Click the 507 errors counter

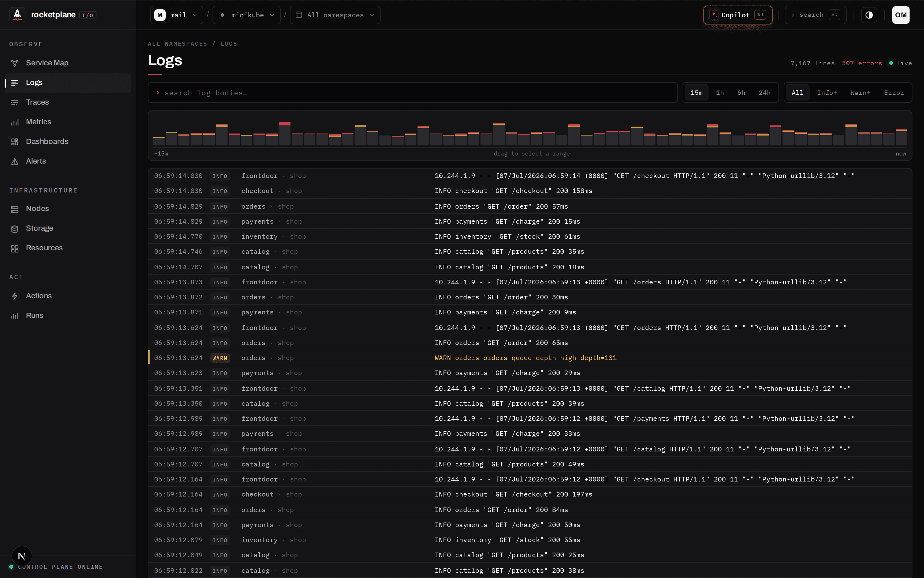(862, 63)
